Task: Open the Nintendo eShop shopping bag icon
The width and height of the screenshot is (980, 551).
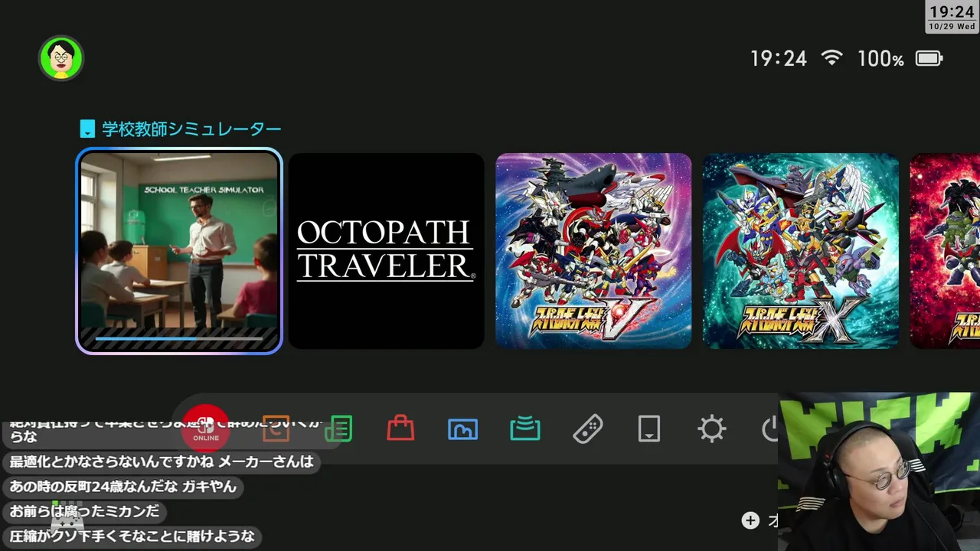Action: coord(400,429)
